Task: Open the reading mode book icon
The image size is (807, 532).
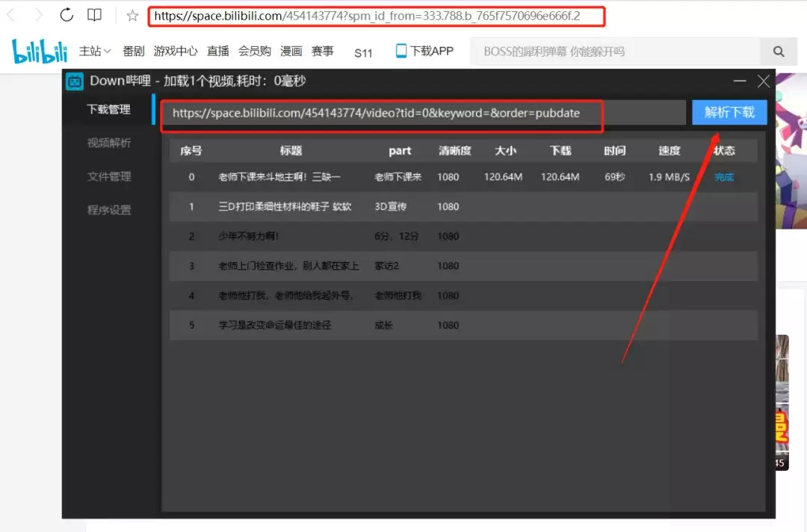Action: [94, 15]
